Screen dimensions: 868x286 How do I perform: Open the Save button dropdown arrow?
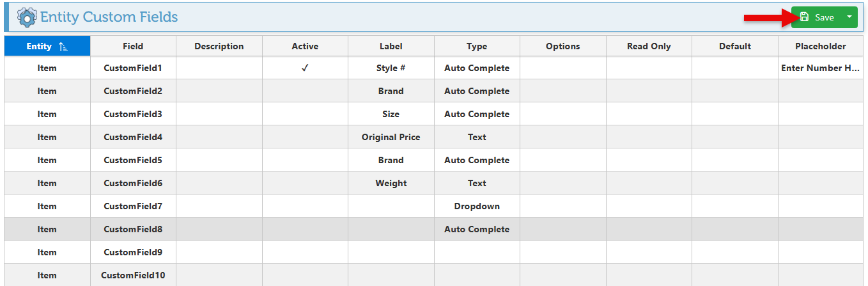(x=849, y=17)
